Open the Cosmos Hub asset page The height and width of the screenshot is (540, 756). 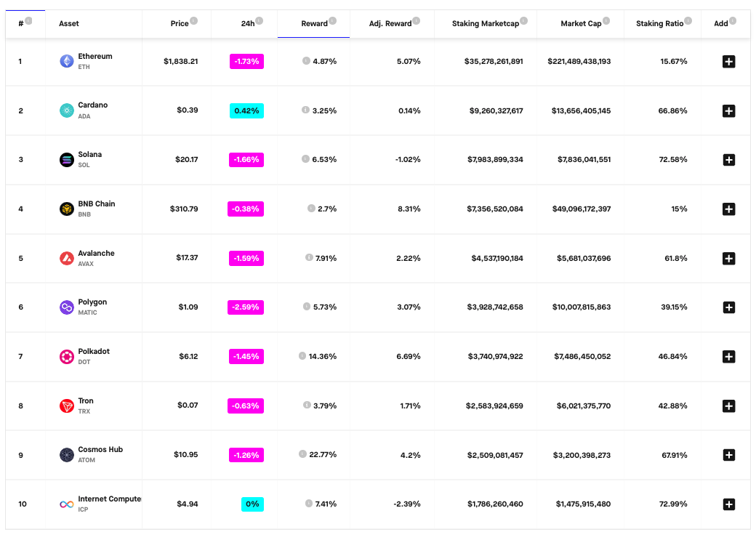100,450
